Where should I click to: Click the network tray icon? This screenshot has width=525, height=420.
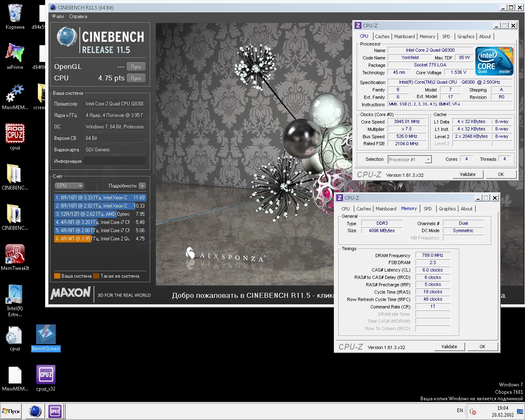520,411
